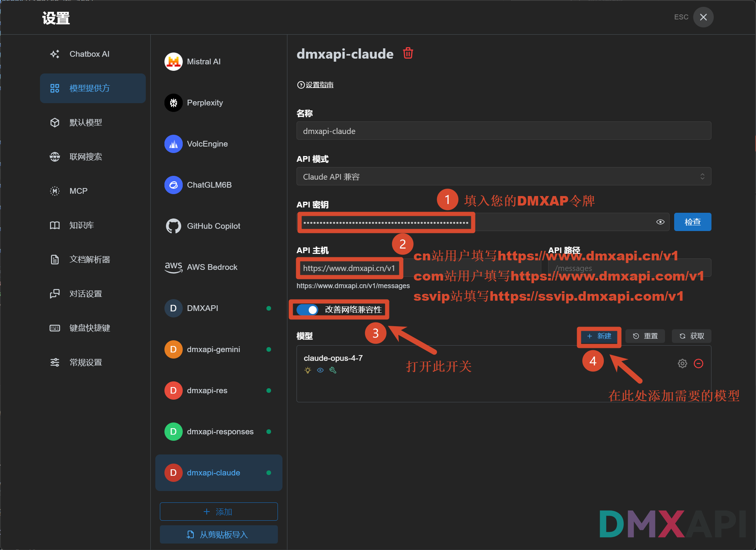756x550 pixels.
Task: Select the AWS Bedrock logo
Action: pyautogui.click(x=174, y=267)
